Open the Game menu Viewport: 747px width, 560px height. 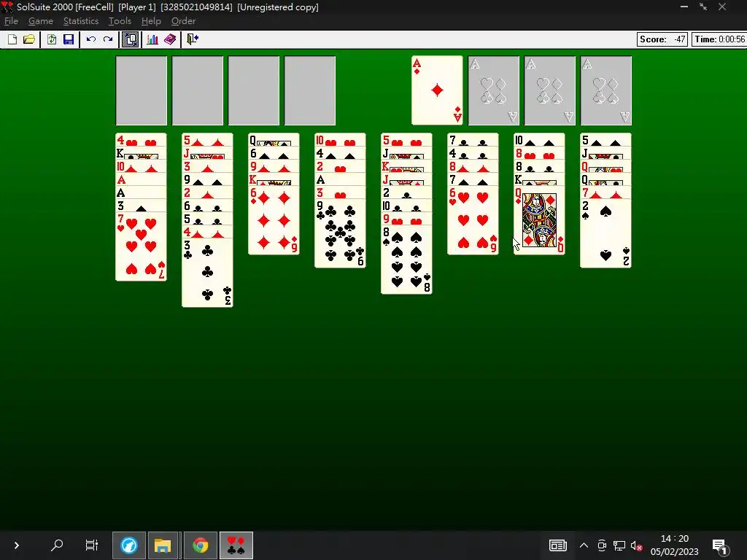pos(41,21)
